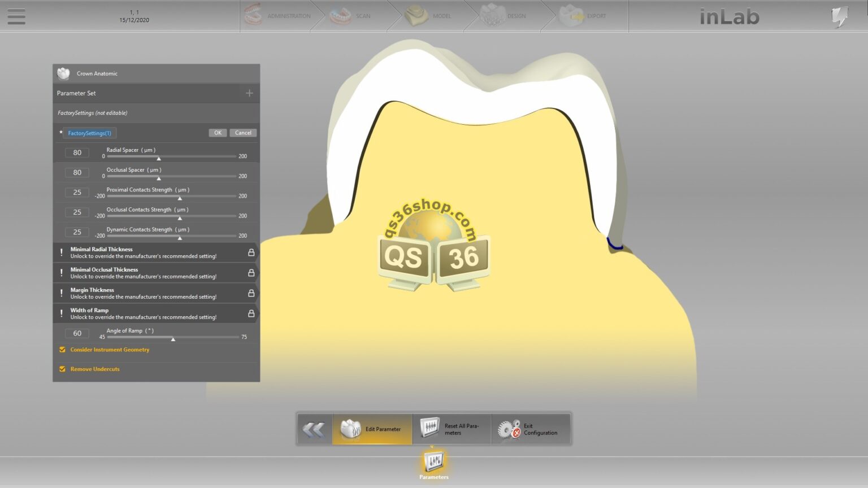This screenshot has height=488, width=868.
Task: Click the Occlusal Spacer value box
Action: coord(77,172)
